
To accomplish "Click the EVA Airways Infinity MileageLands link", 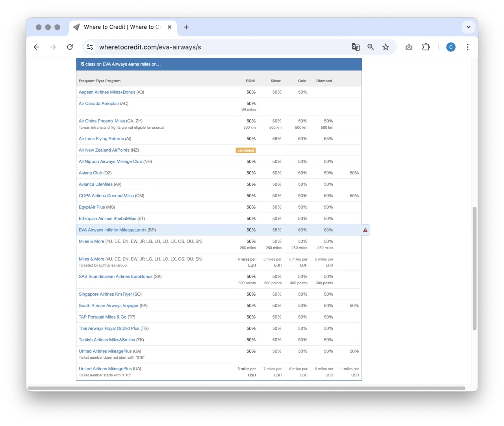I will (112, 230).
